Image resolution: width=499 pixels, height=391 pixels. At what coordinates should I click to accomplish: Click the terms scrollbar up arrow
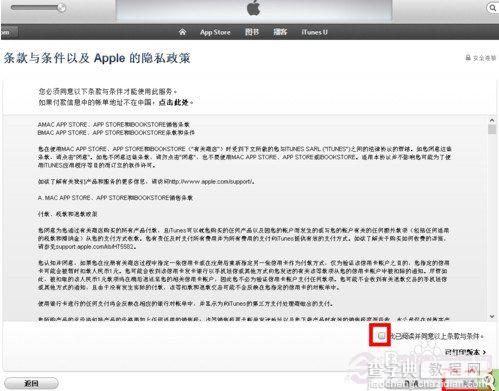(x=492, y=120)
